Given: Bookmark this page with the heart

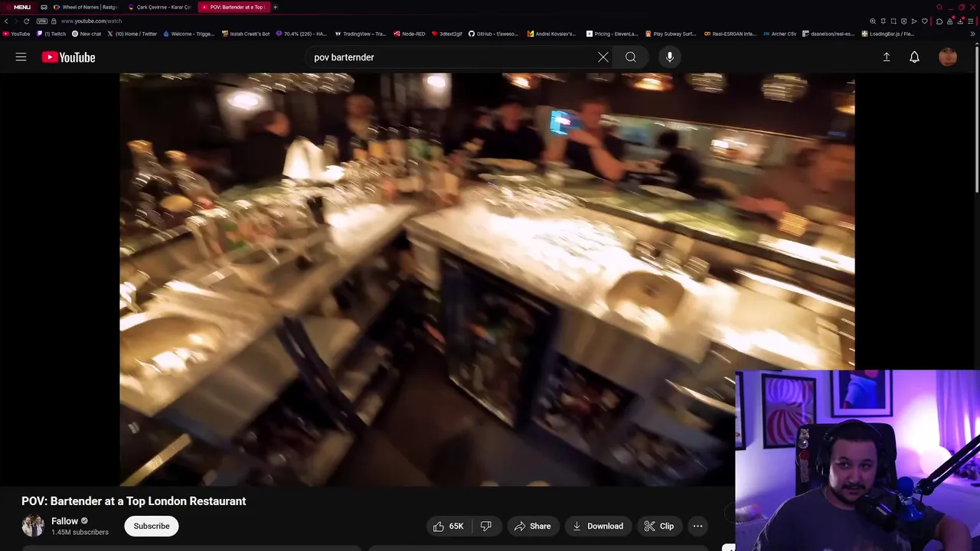Looking at the screenshot, I should click(x=925, y=21).
